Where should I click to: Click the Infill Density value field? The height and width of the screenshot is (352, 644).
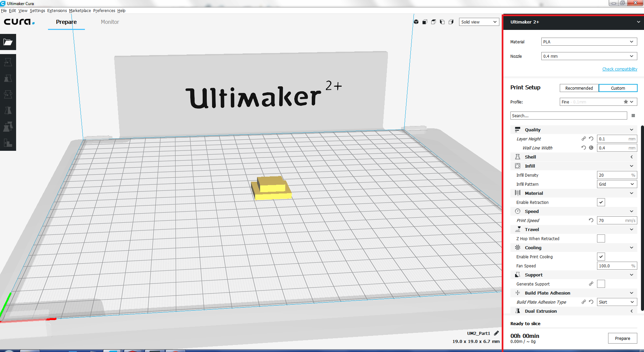617,175
